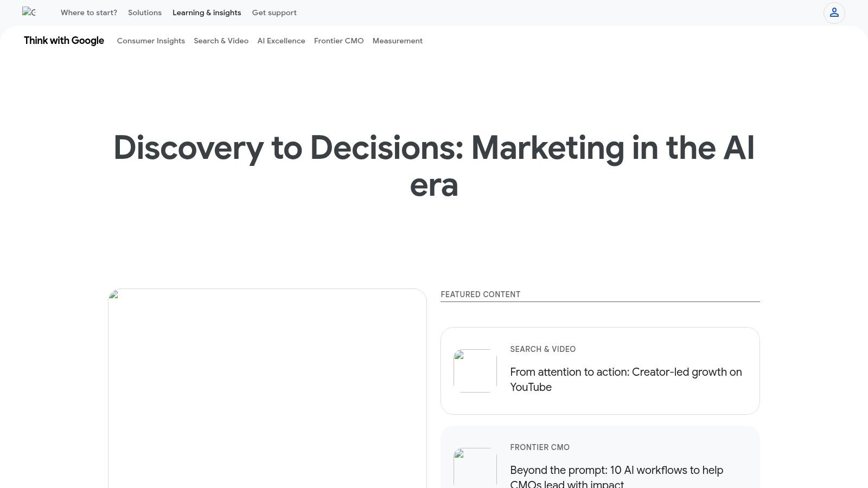Open the large featured article image
Screen dimensions: 868x488
267,388
